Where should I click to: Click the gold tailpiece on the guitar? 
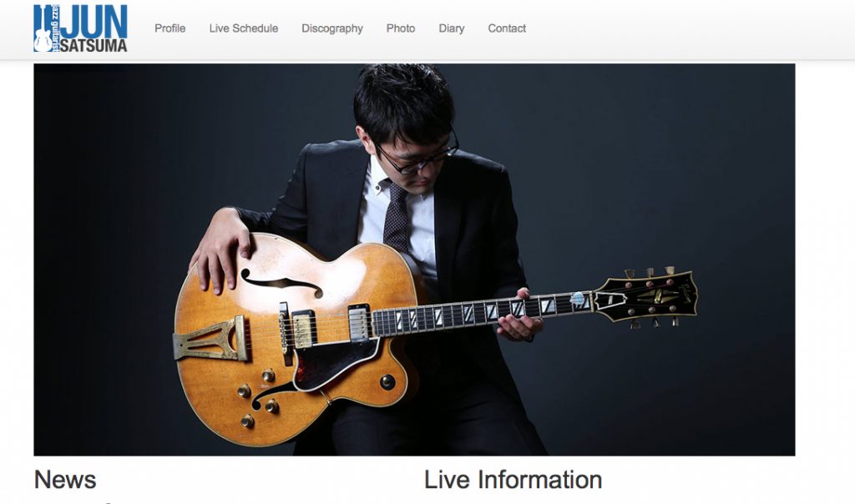[x=211, y=339]
